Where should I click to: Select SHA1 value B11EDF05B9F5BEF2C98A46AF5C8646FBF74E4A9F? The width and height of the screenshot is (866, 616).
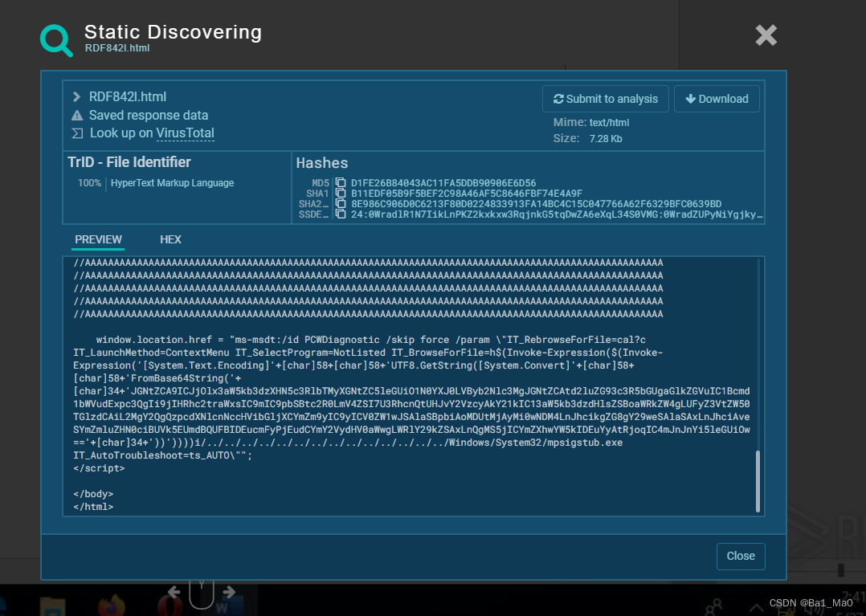[467, 194]
